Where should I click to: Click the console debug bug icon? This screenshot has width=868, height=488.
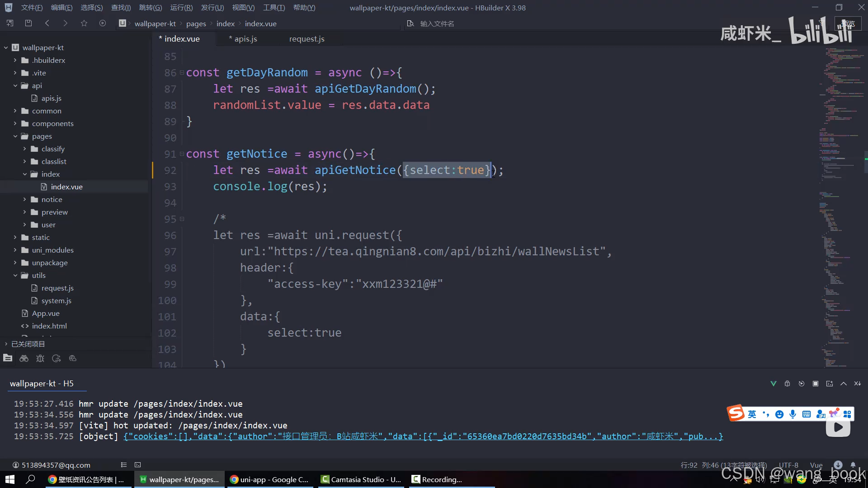787,384
